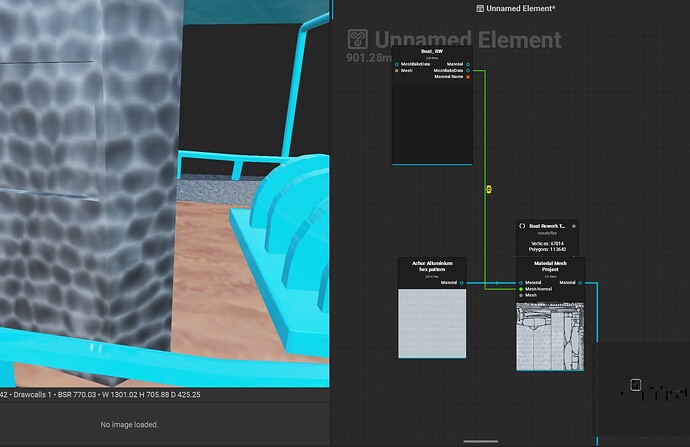Image resolution: width=690 pixels, height=447 pixels.
Task: Click the orange Material Name output port
Action: coord(467,77)
